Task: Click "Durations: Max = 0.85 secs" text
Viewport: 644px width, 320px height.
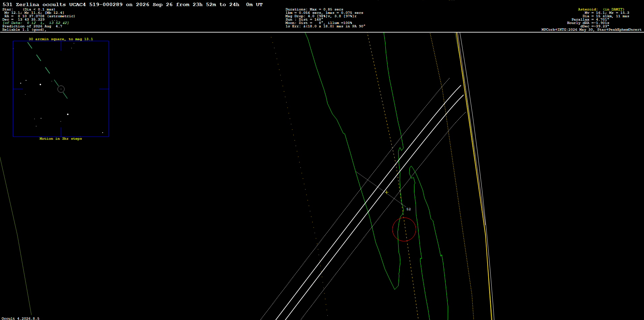Action: 314,9
